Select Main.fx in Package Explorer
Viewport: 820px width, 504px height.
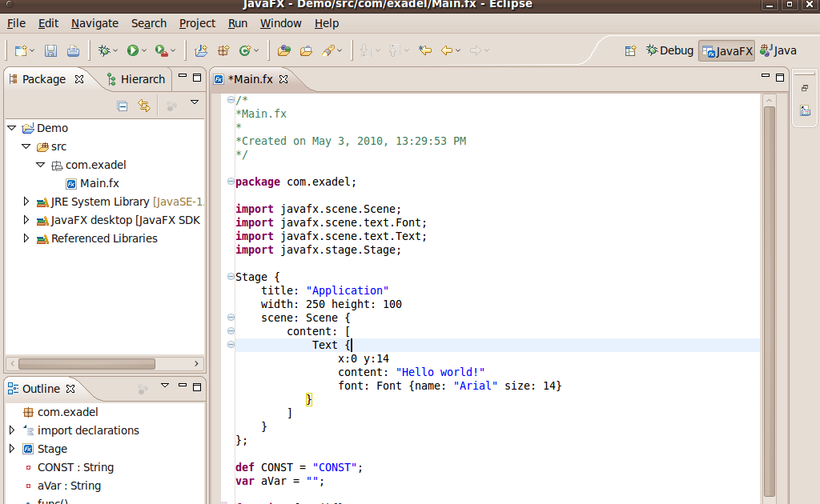click(x=93, y=183)
